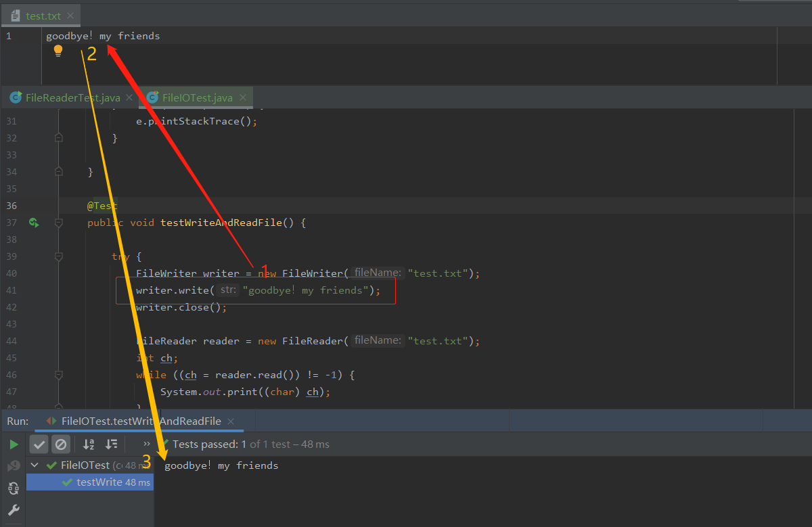Run the test with the green play button
Screen dimensions: 812x527
(14, 444)
